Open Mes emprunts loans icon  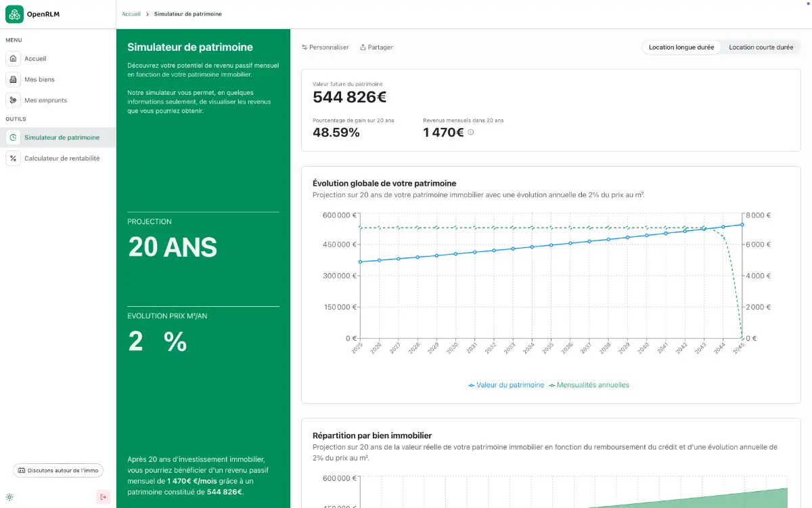click(x=13, y=100)
